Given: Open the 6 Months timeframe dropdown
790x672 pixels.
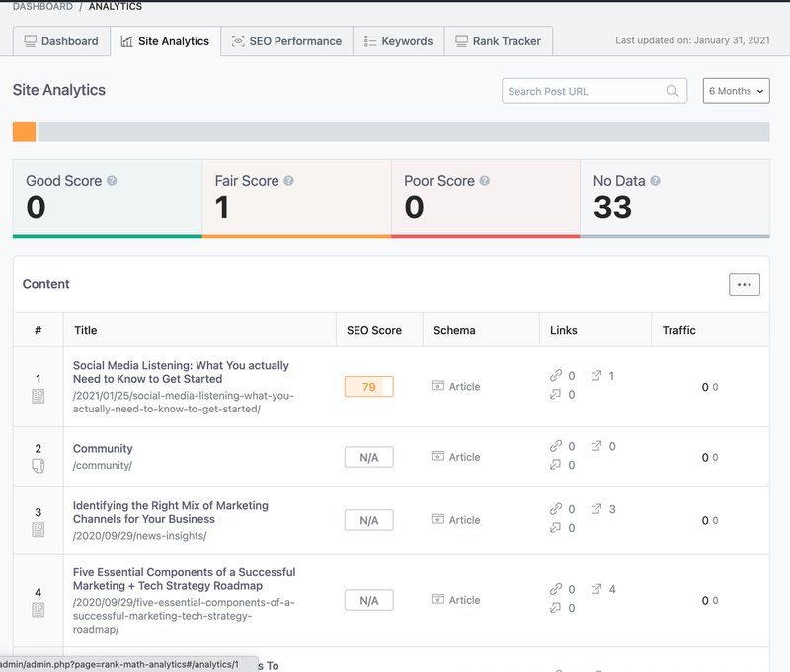Looking at the screenshot, I should click(x=736, y=91).
